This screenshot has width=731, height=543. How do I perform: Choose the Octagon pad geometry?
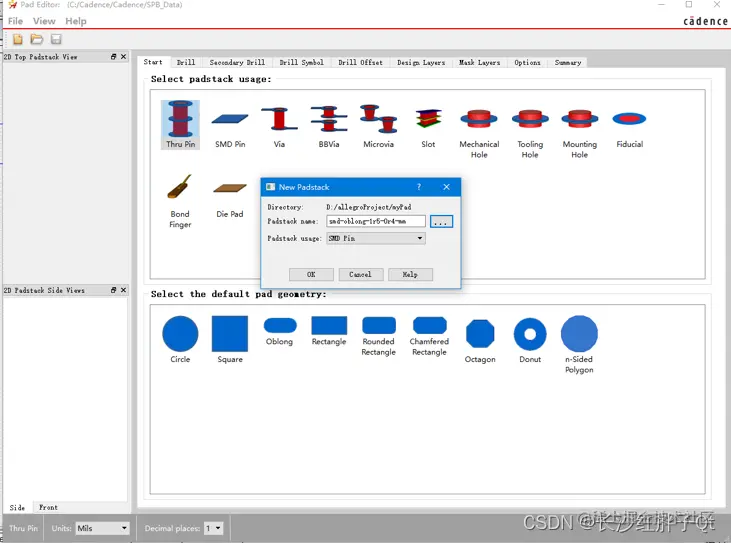(x=480, y=341)
